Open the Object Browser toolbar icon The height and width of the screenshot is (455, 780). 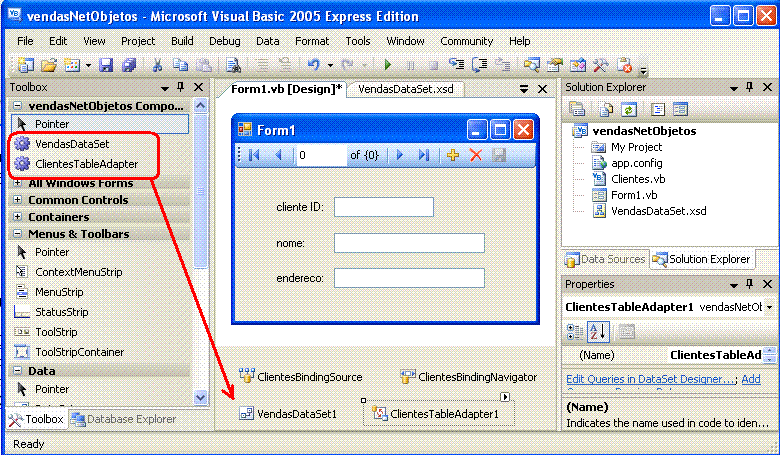point(578,65)
